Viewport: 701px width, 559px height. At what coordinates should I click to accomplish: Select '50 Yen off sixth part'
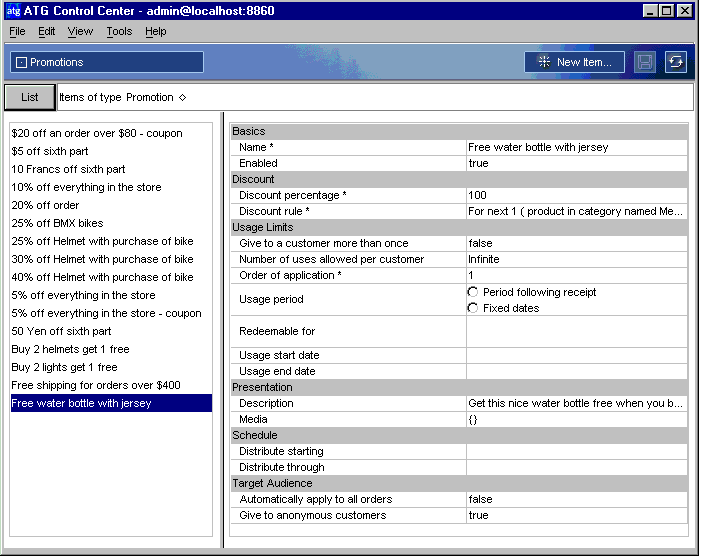point(111,331)
